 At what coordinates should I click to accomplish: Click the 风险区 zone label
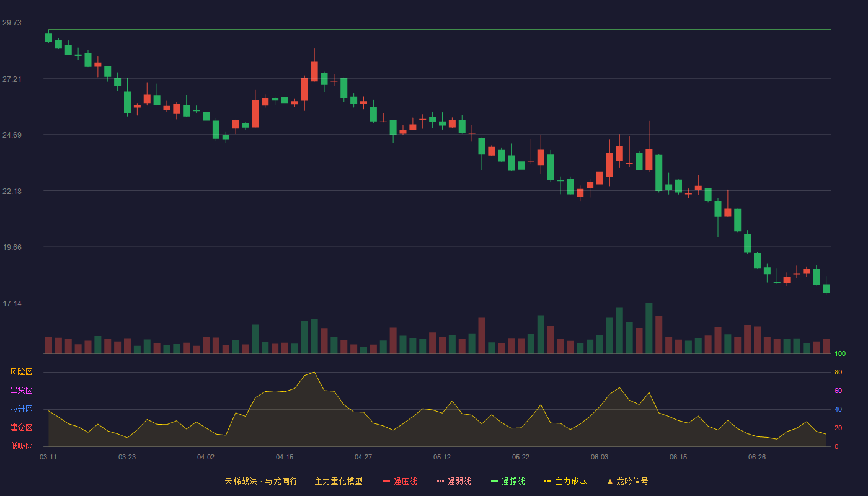(x=21, y=372)
